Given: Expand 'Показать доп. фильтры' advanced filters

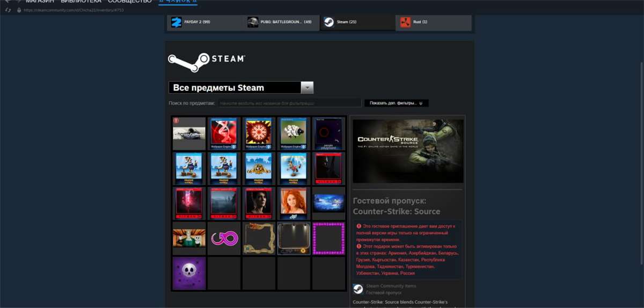Looking at the screenshot, I should 396,103.
